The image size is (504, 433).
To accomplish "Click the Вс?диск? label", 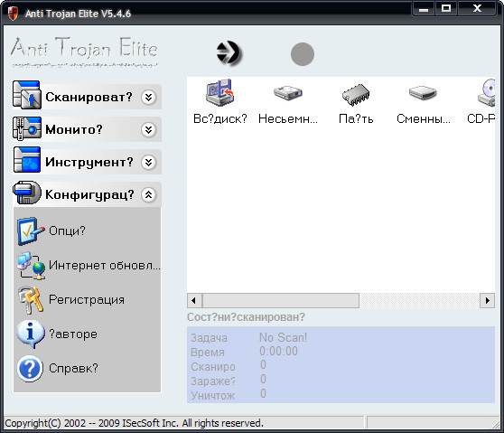I will (220, 119).
